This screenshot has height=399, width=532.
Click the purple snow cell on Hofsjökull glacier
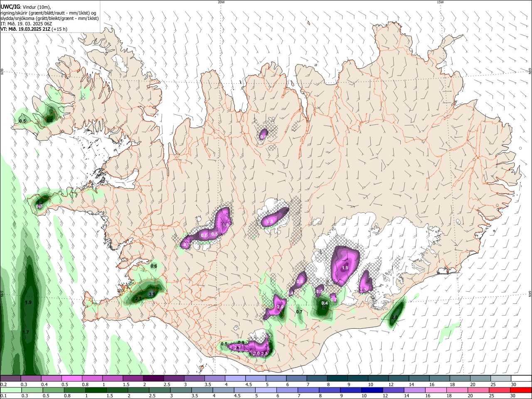[x=274, y=217]
